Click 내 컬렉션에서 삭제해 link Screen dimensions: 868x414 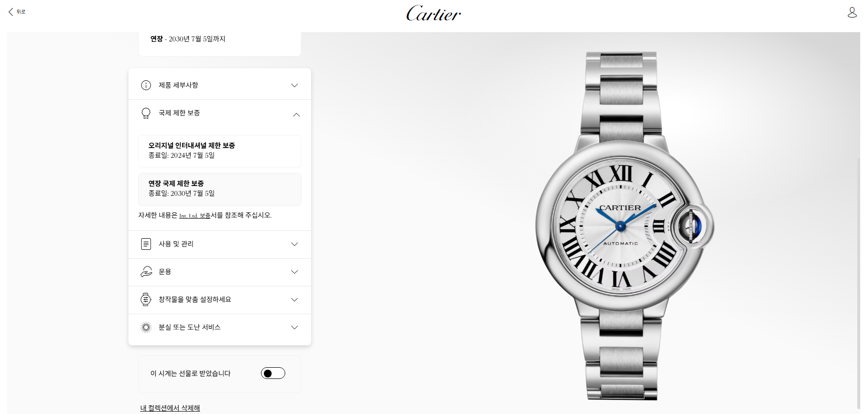170,408
